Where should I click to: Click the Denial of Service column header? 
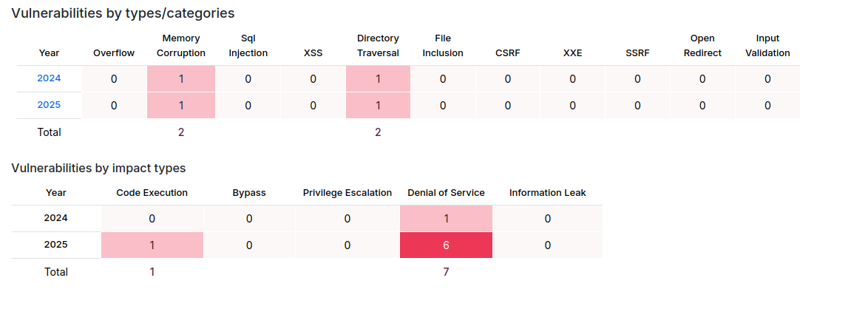[446, 193]
